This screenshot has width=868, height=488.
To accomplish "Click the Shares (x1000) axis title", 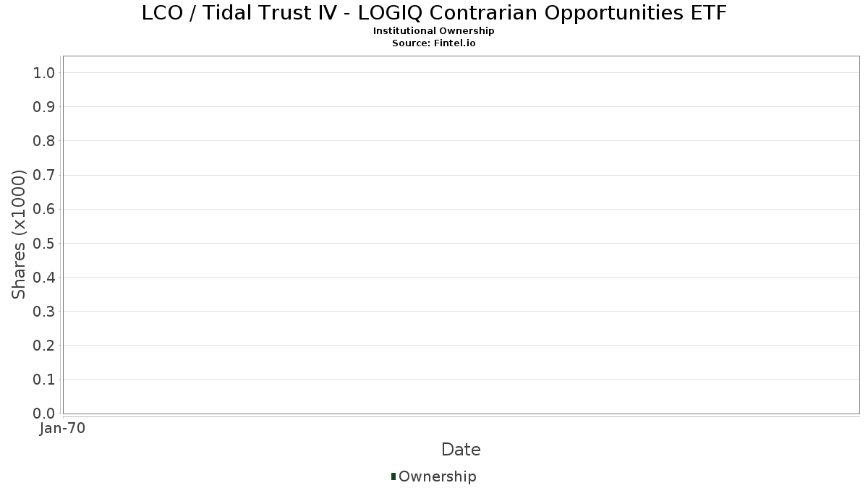I will [x=19, y=234].
